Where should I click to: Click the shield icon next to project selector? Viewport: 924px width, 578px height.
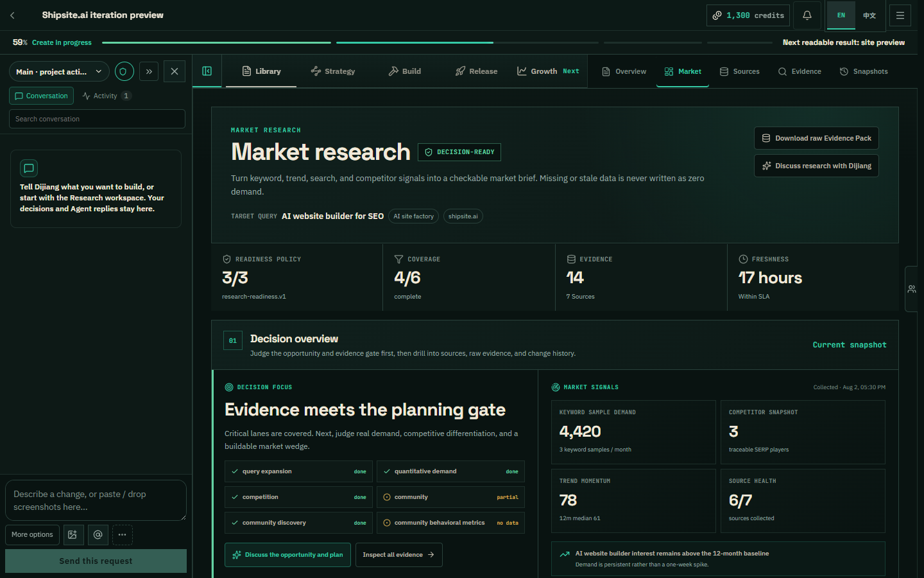tap(124, 71)
